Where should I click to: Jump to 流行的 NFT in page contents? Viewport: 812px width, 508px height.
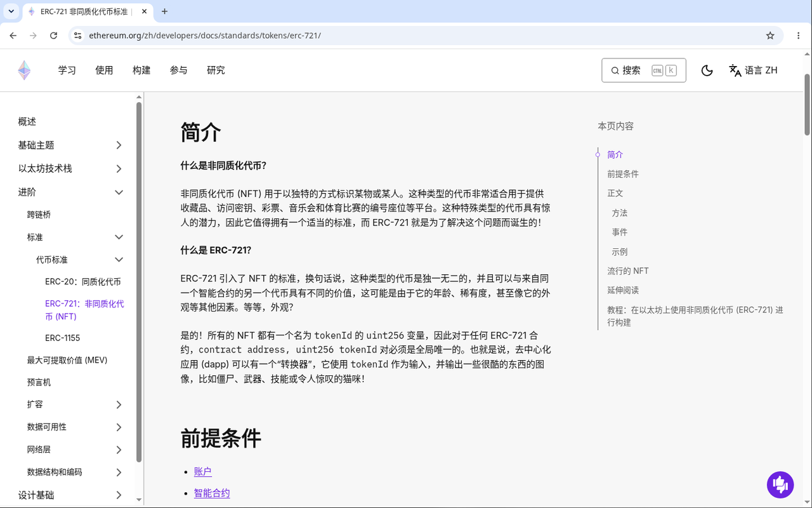[628, 271]
